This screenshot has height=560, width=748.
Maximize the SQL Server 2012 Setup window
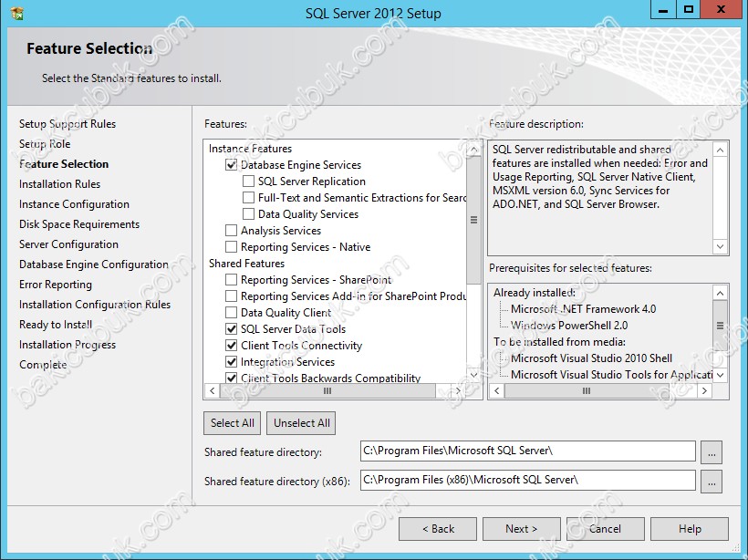pos(689,9)
